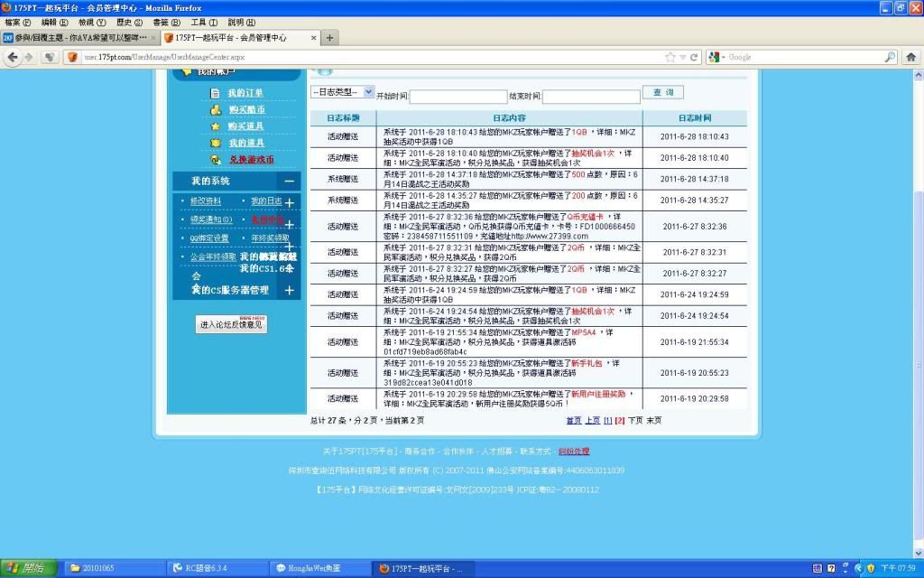Click the 查询 button
The height and width of the screenshot is (578, 924).
(663, 93)
